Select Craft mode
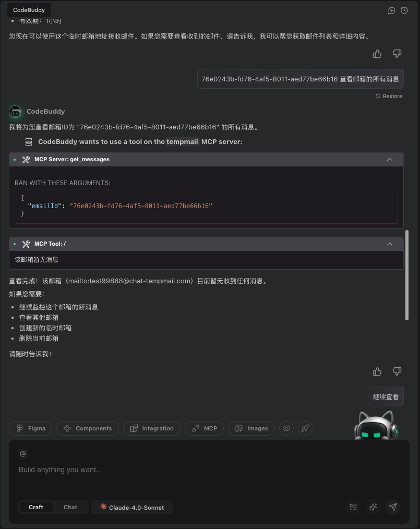The height and width of the screenshot is (529, 420). (36, 507)
